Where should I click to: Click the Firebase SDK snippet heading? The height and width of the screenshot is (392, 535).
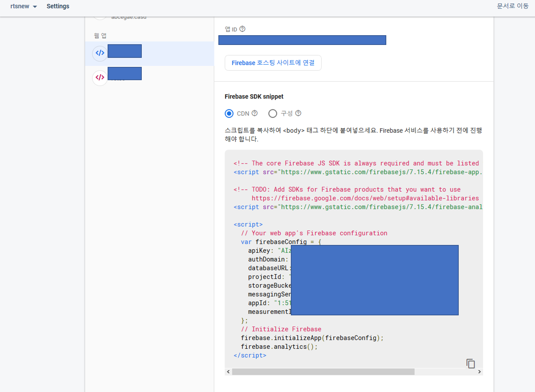[x=254, y=97]
